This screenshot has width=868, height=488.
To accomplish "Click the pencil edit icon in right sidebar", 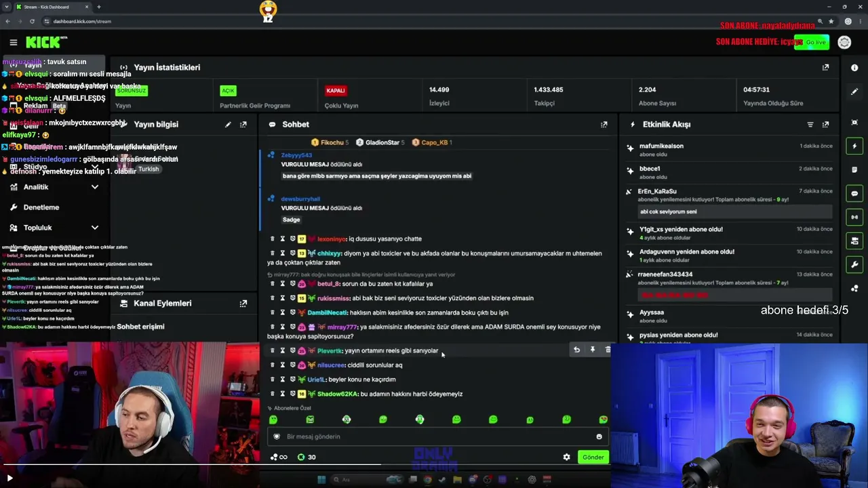I will click(x=854, y=91).
